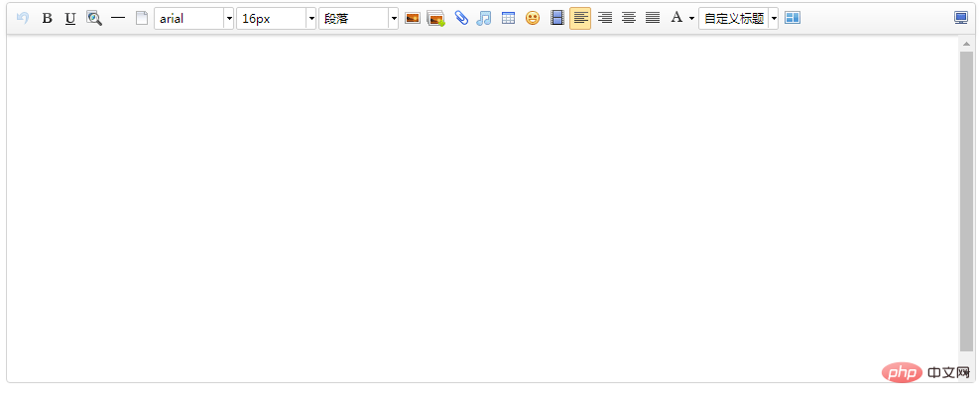Click the blank document icon
980x405 pixels.
[142, 18]
